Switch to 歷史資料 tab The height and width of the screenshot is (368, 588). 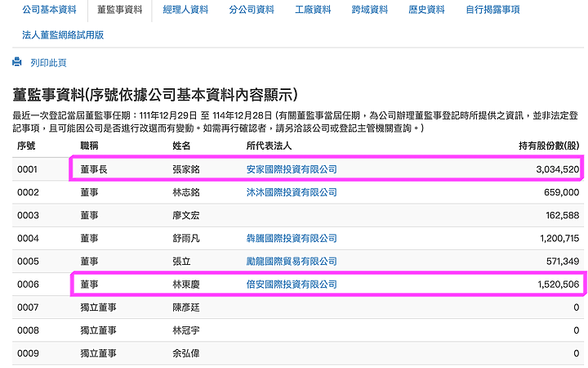(x=427, y=10)
